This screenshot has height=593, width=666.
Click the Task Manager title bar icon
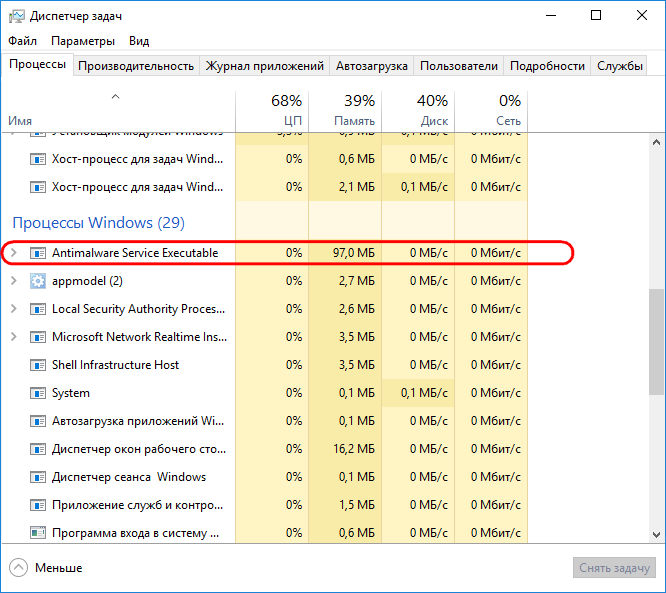coord(17,16)
